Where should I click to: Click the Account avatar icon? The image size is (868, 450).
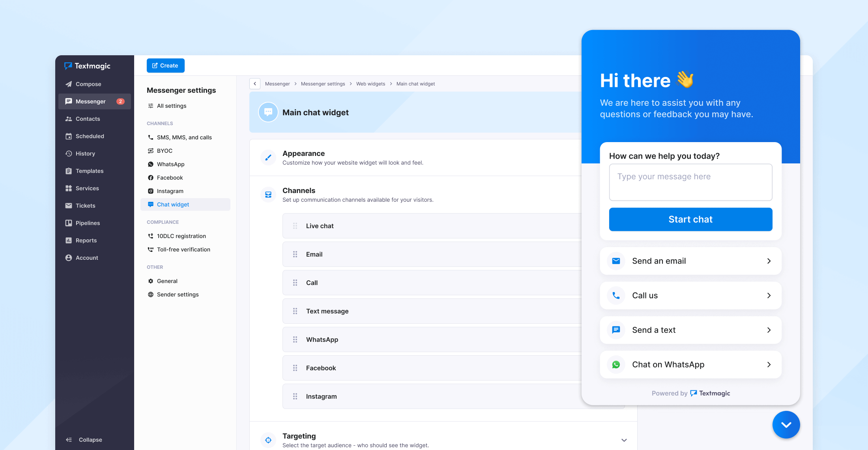coord(69,258)
